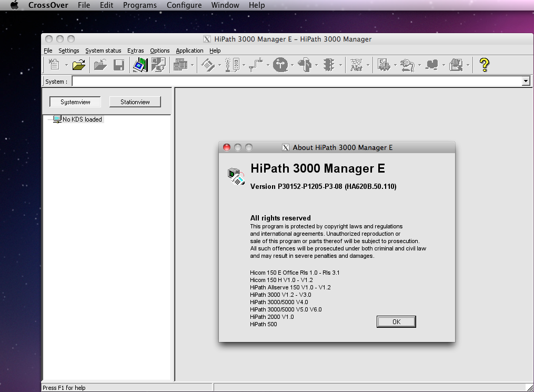Click the grid building blocks toolbar icon
This screenshot has width=534, height=392.
click(x=180, y=65)
